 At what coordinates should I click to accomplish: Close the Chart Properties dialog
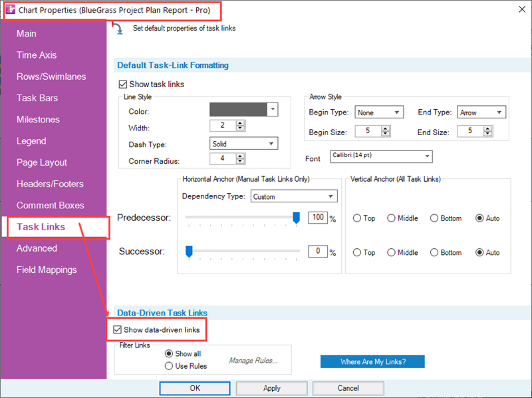(520, 9)
